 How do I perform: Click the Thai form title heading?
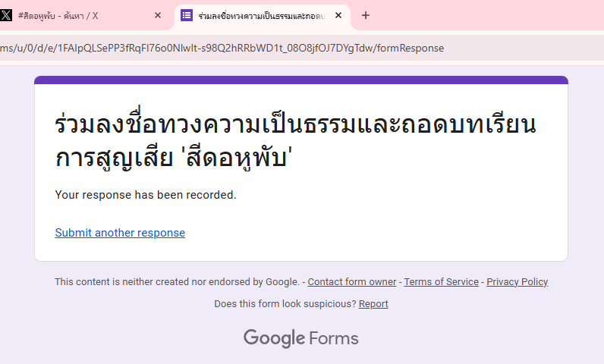coord(295,140)
